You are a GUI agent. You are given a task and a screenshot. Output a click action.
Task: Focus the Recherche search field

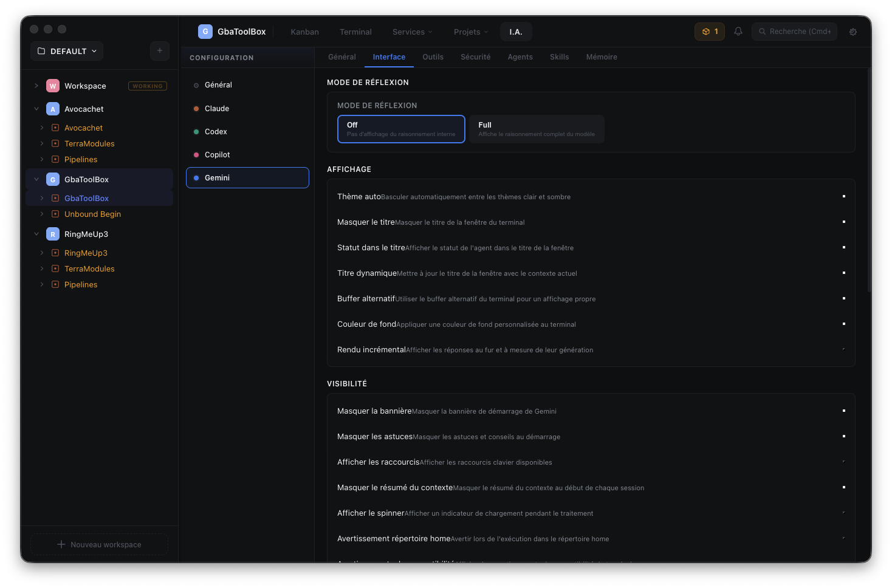click(x=794, y=32)
